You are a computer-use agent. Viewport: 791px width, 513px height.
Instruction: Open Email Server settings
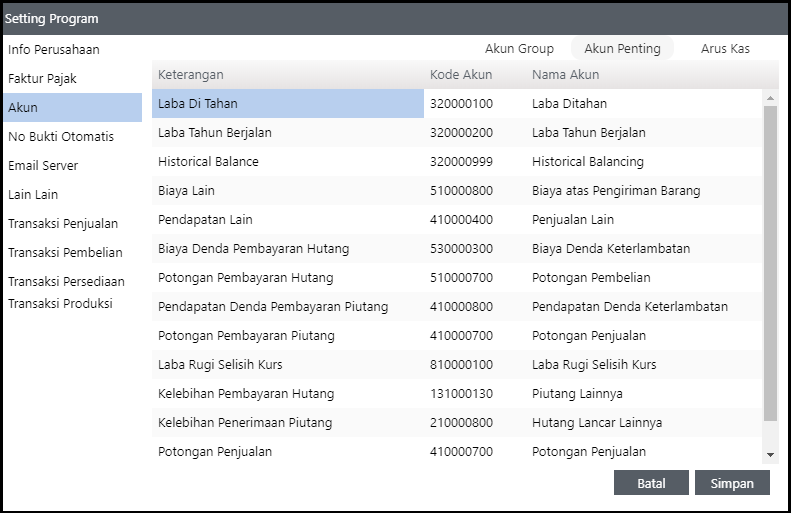(x=43, y=165)
